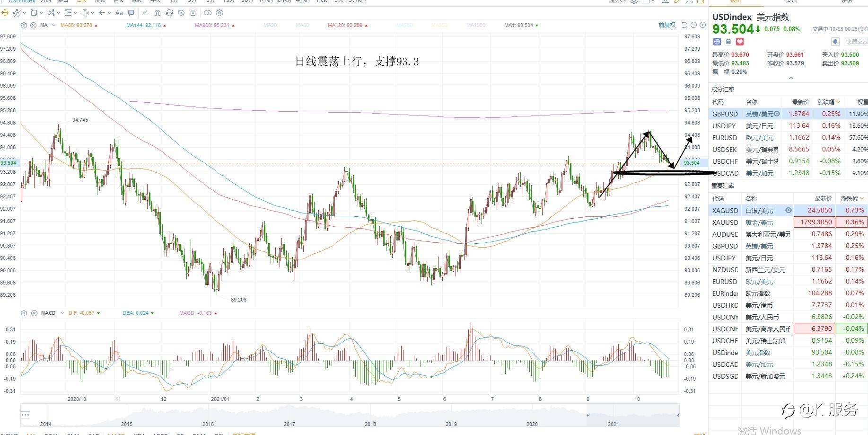The height and width of the screenshot is (435, 868).
Task: Reset chart zoom with undo arrow
Action: [x=684, y=25]
